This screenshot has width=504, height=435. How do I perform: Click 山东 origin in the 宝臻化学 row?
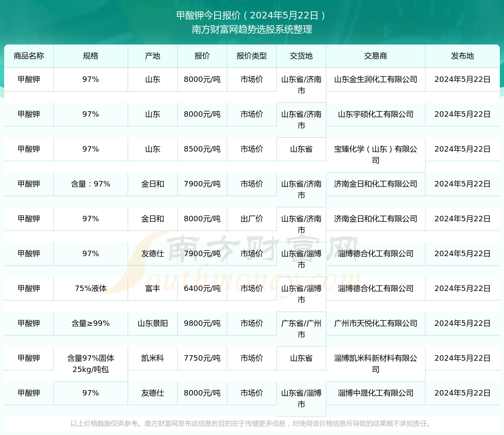click(153, 149)
